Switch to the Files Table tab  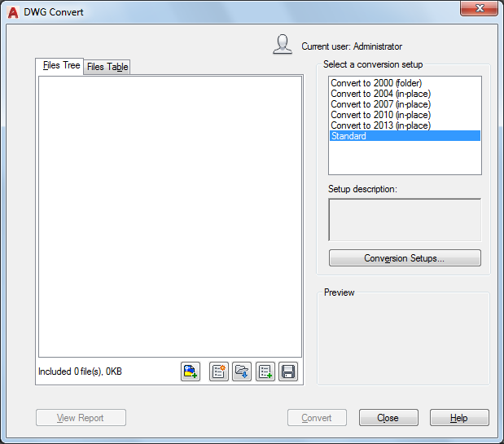click(107, 67)
